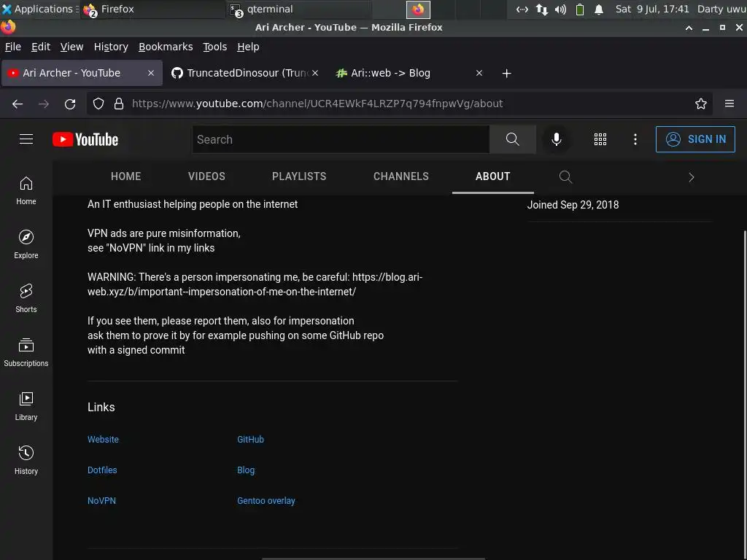
Task: Open a new browser tab
Action: pos(506,74)
